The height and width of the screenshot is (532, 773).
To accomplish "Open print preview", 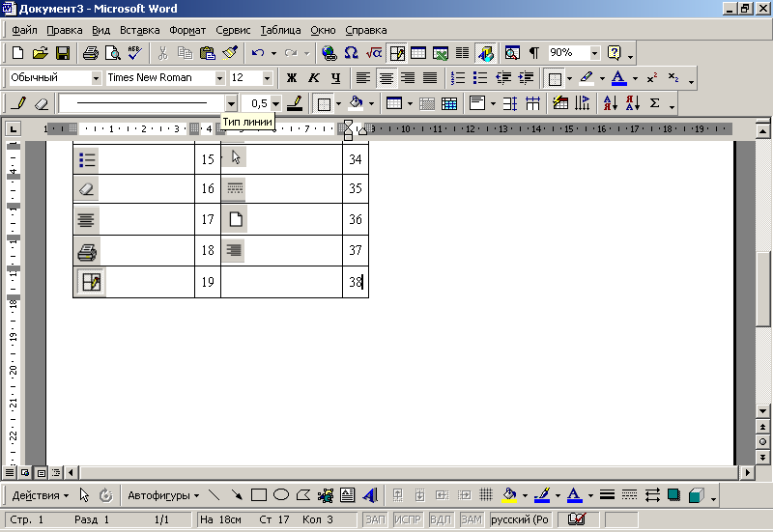I will tap(113, 53).
